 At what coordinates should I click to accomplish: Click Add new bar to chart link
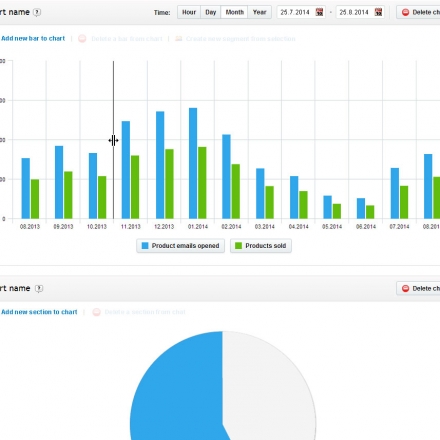click(x=33, y=38)
